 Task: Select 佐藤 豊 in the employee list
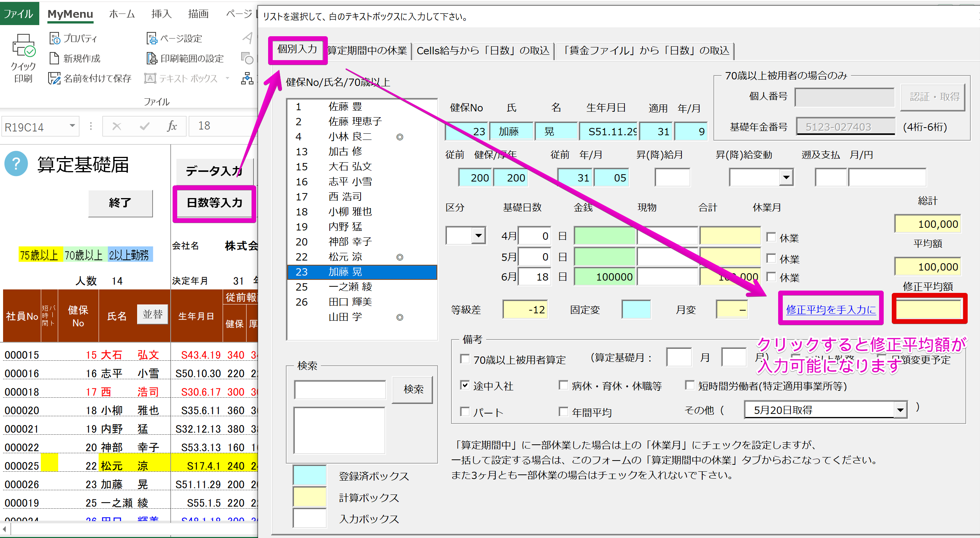(x=362, y=106)
